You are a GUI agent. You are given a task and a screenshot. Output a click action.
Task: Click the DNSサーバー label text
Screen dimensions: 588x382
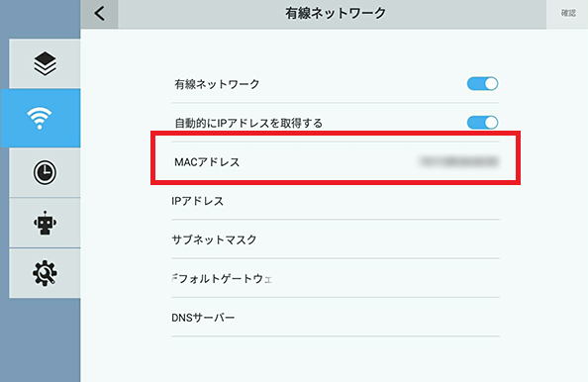click(203, 318)
